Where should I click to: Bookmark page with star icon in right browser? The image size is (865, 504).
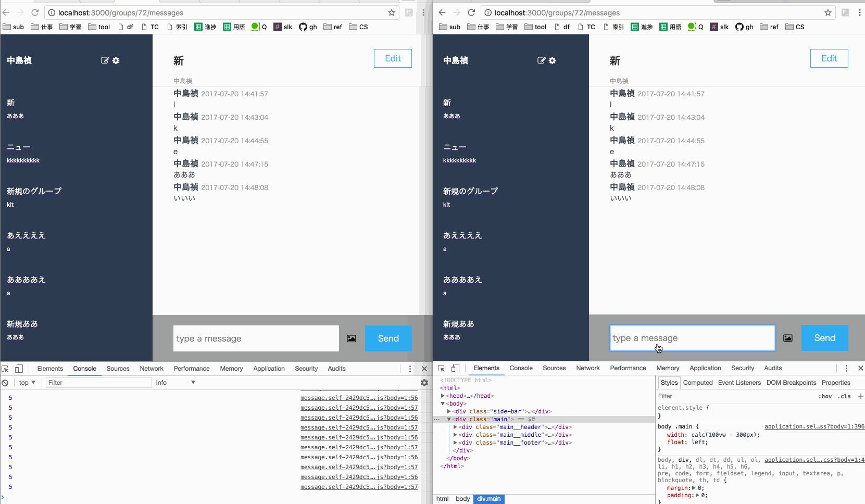pos(828,12)
